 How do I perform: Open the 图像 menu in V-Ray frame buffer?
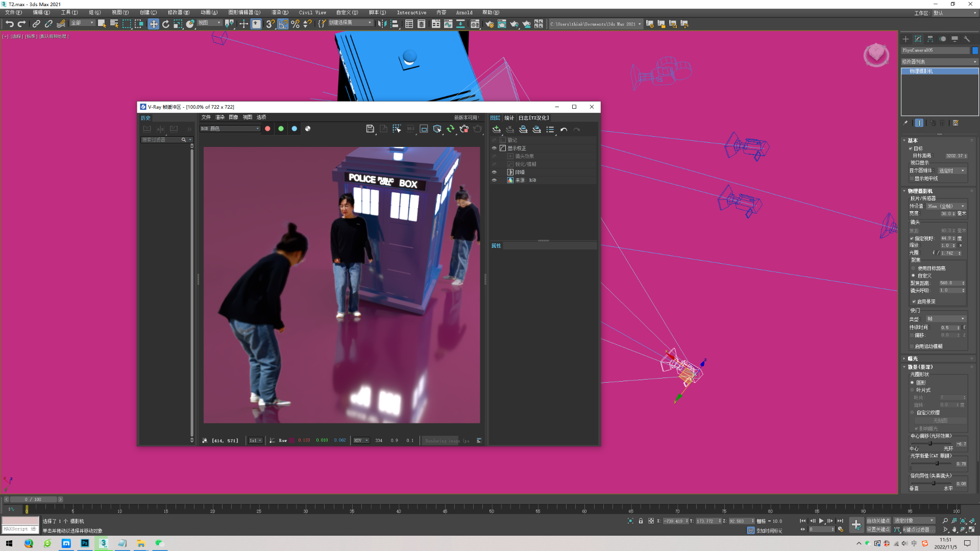click(233, 117)
